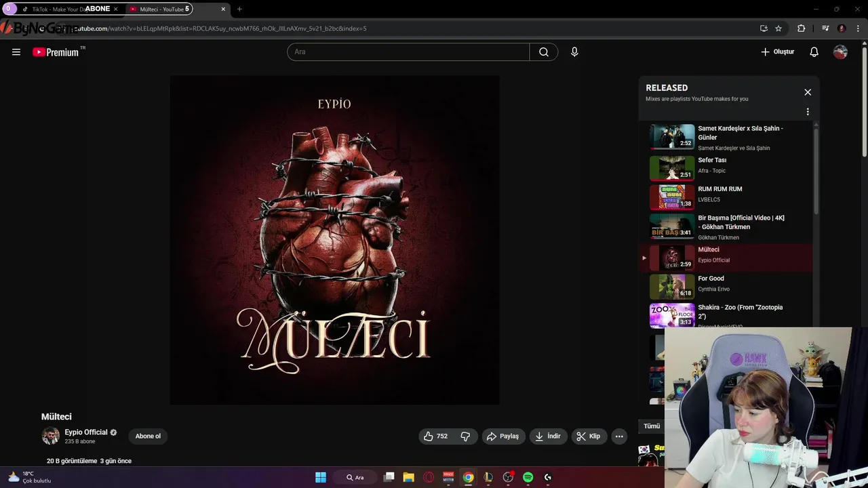
Task: Focus the YouTube Ara search field
Action: tap(408, 52)
